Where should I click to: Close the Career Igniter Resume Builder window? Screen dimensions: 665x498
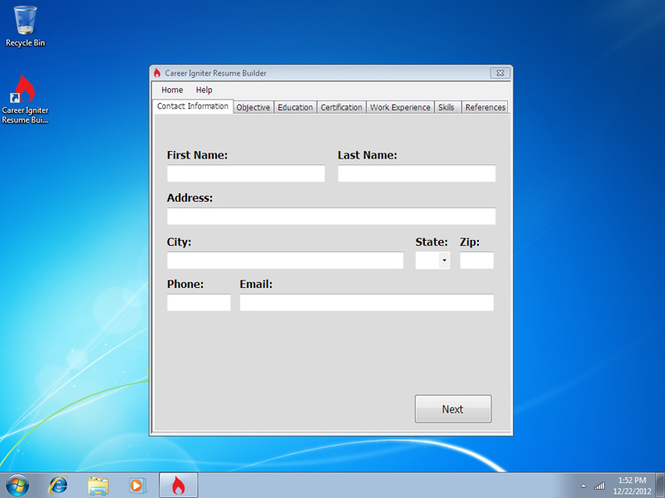pos(500,73)
